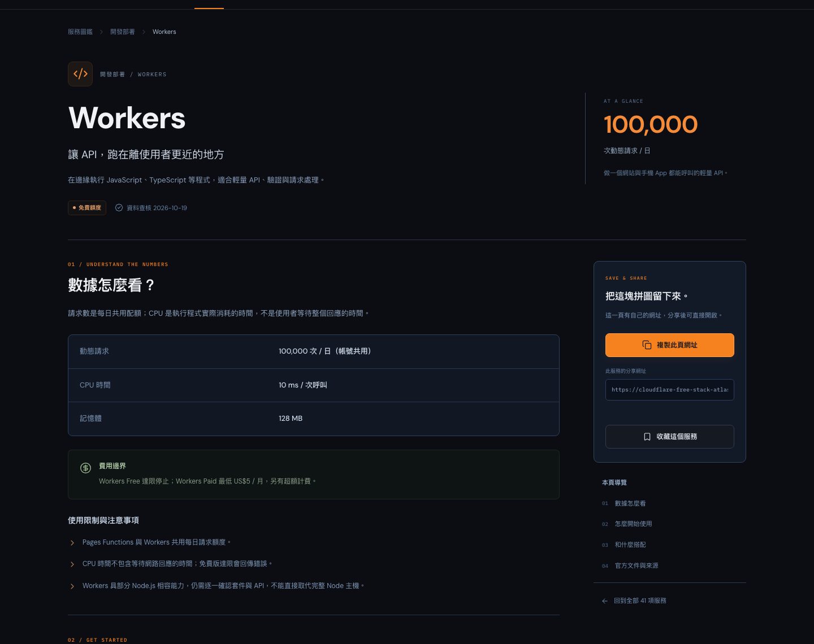Click the 使用限制與注意事項 heading
This screenshot has width=814, height=644.
point(103,520)
